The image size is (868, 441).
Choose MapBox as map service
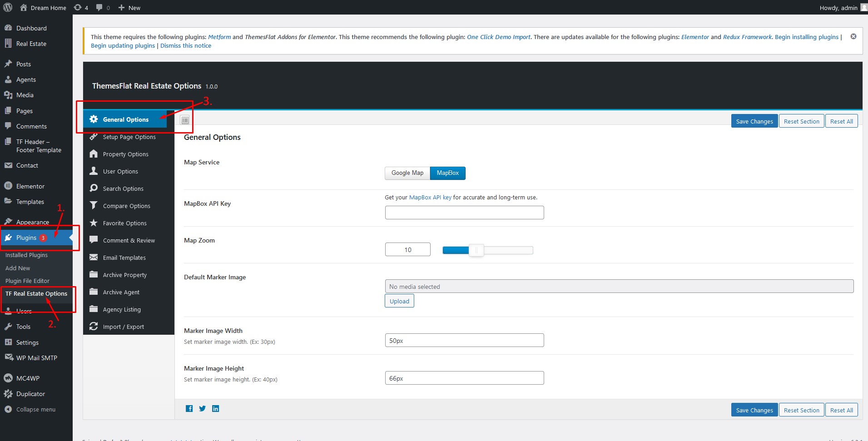click(448, 173)
